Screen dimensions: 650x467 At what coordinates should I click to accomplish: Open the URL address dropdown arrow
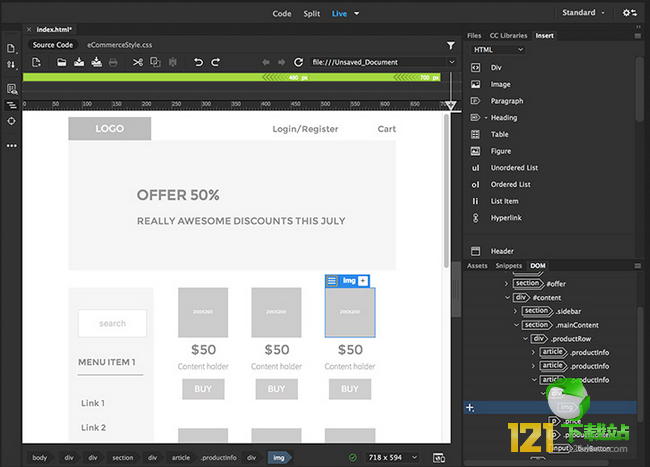coord(452,62)
